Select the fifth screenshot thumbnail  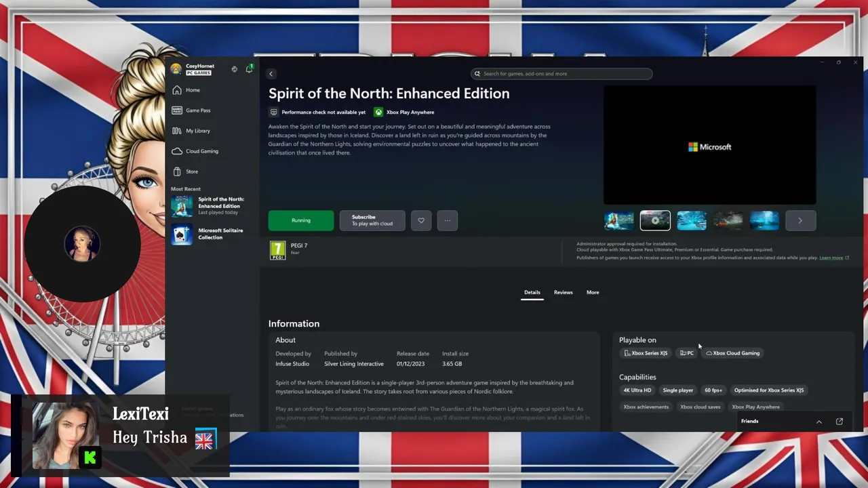pyautogui.click(x=764, y=220)
